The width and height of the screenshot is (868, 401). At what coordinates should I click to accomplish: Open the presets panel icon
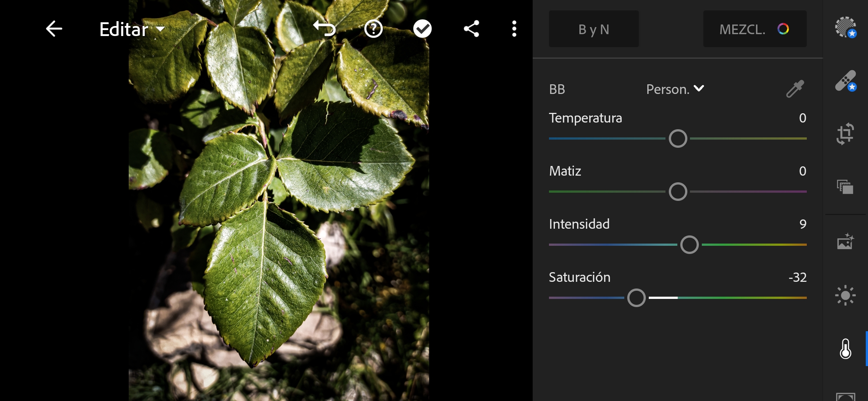click(x=845, y=187)
